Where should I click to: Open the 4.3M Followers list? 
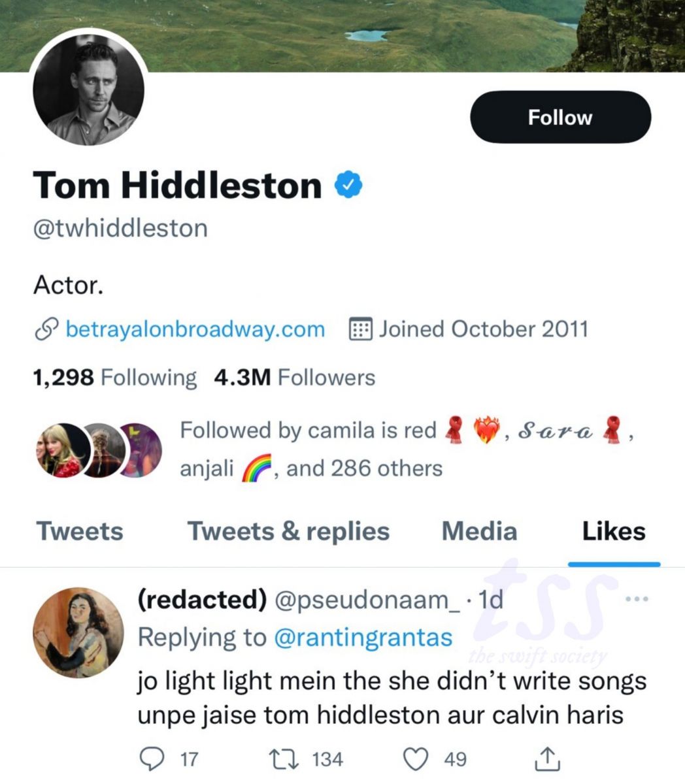pyautogui.click(x=294, y=378)
